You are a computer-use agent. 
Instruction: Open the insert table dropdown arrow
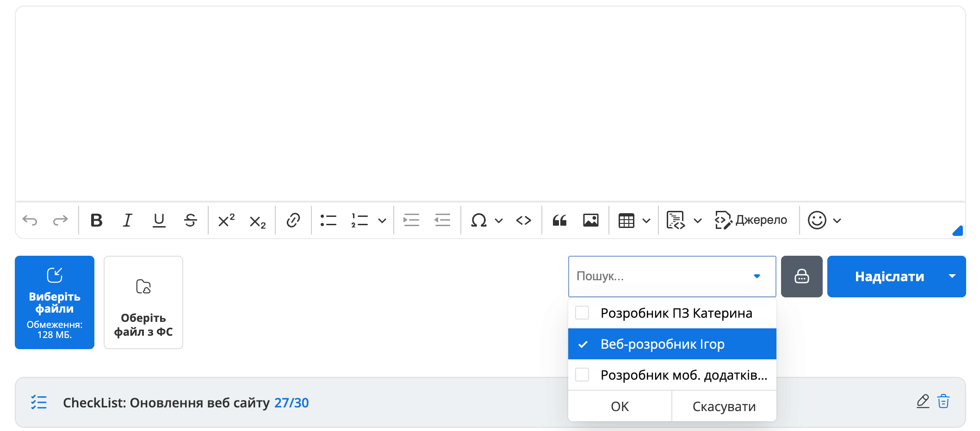pos(646,221)
